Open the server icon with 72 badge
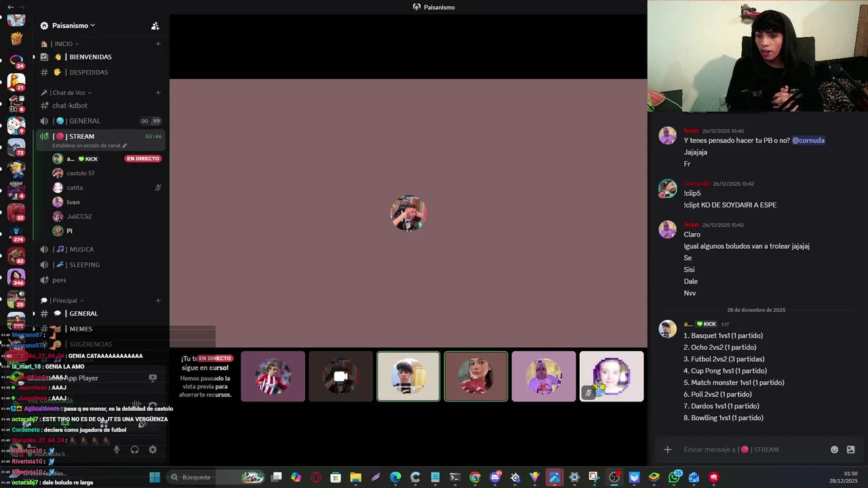868x488 pixels. pos(16,148)
